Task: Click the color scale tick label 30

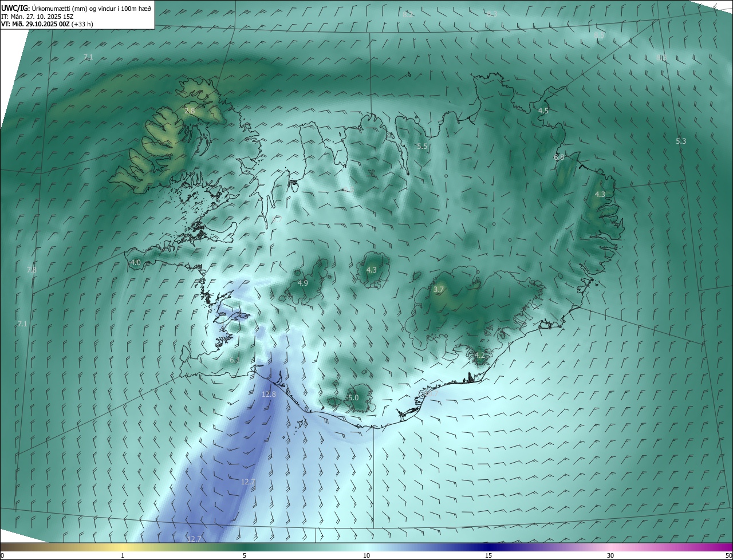Action: (610, 555)
